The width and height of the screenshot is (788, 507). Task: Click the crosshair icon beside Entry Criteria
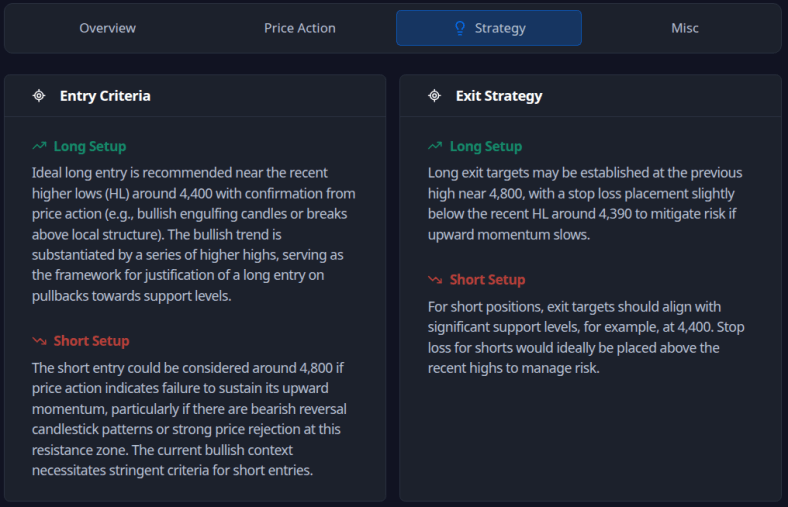point(39,96)
